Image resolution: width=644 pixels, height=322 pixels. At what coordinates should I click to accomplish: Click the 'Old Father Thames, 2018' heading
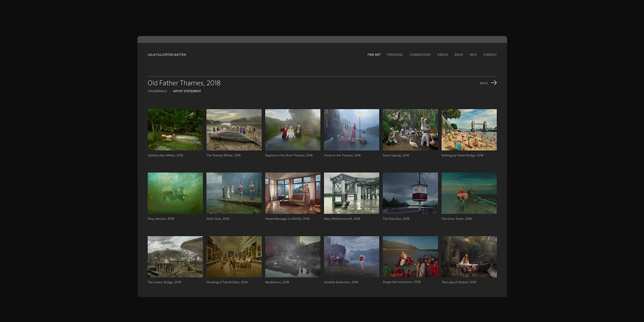(x=184, y=83)
